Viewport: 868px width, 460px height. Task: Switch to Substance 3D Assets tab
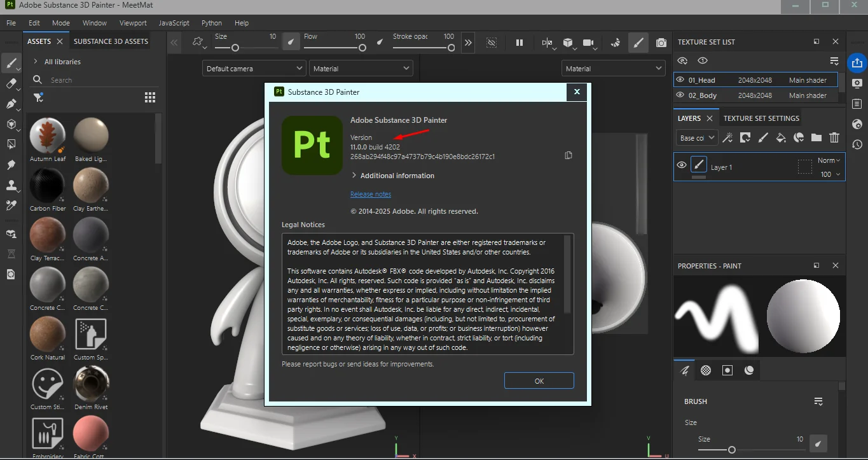(111, 41)
